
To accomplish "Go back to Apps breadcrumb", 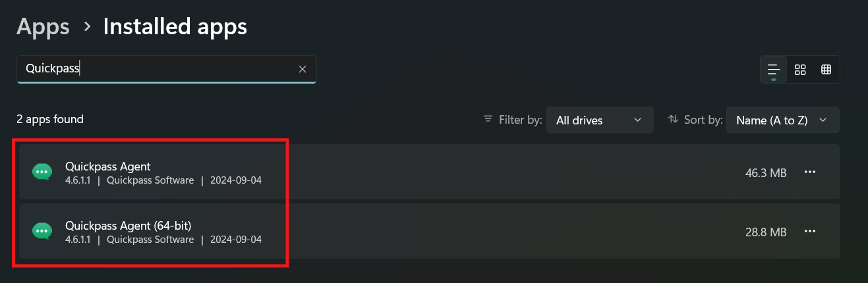I will (x=43, y=26).
